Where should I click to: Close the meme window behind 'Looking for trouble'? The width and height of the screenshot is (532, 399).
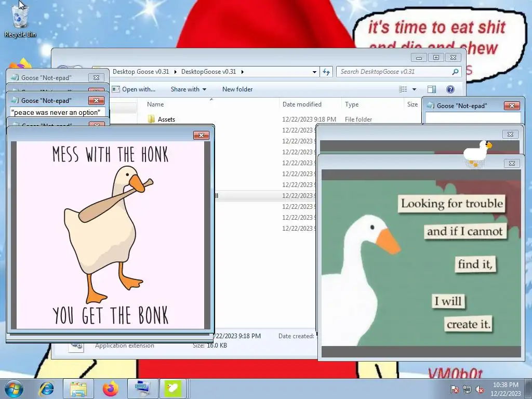510,134
